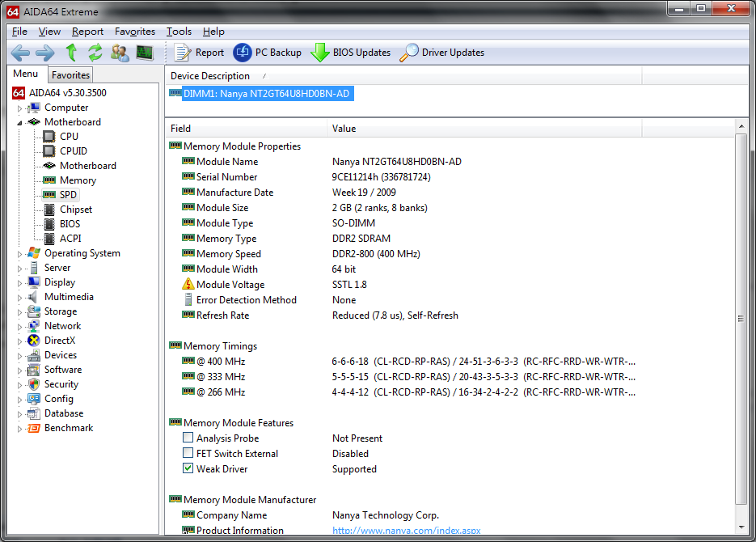Click the Module Voltage warning icon
Image resolution: width=756 pixels, height=542 pixels.
click(188, 284)
